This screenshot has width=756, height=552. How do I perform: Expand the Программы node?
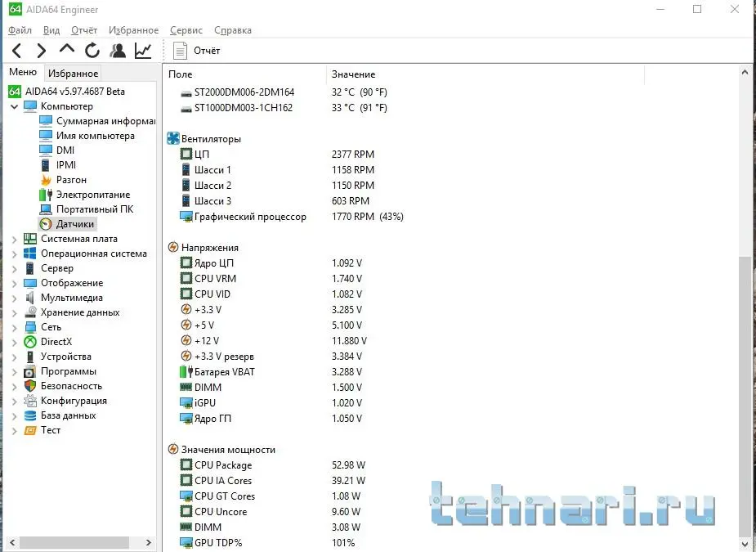14,372
